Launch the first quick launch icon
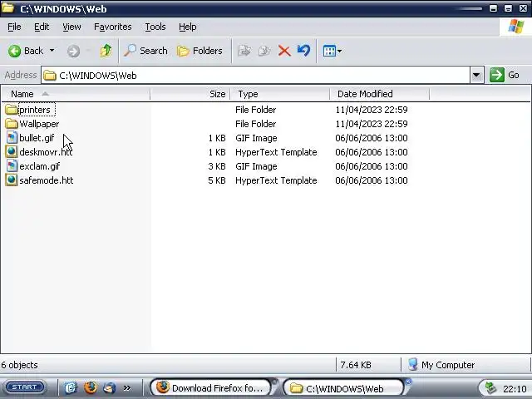The height and width of the screenshot is (399, 532). 71,387
